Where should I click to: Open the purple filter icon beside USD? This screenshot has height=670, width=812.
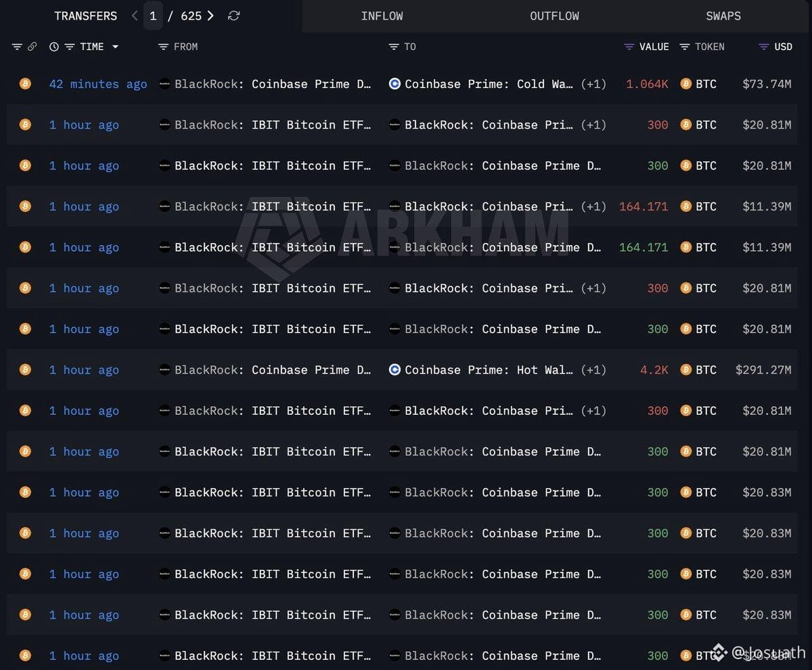pyautogui.click(x=764, y=47)
